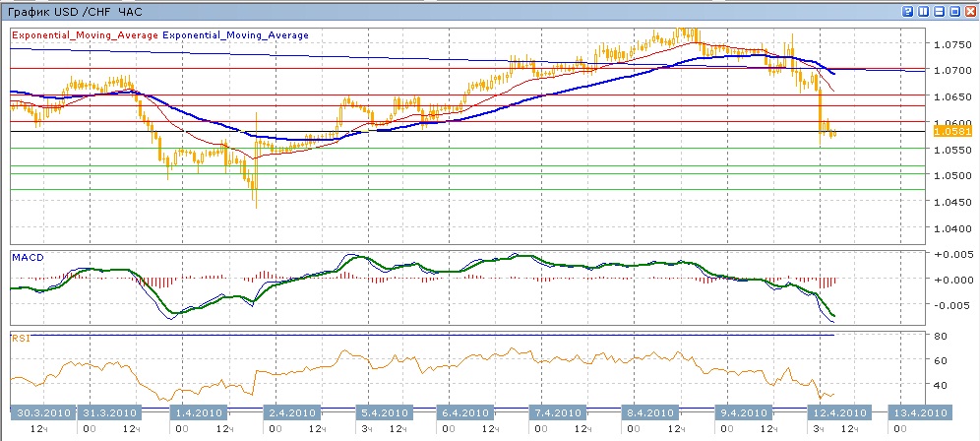The image size is (980, 441).
Task: Close the USD/CHF chart window
Action: (969, 11)
